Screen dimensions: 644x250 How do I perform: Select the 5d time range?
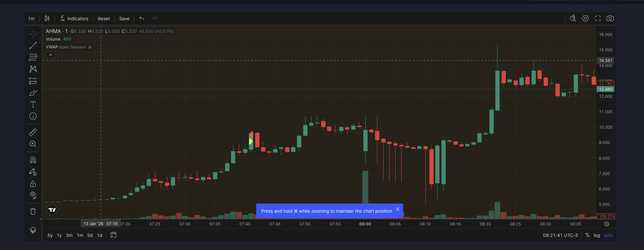point(90,235)
